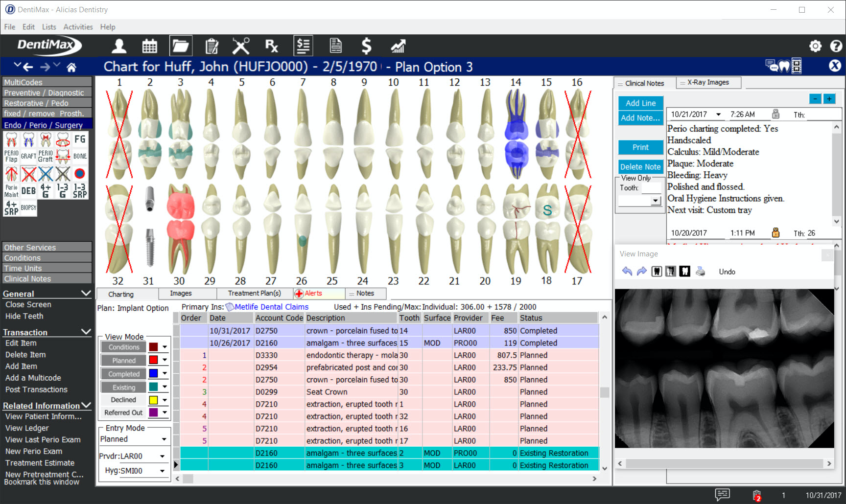Open the payments dollar icon
Viewport: 846px width, 504px height.
(x=366, y=46)
